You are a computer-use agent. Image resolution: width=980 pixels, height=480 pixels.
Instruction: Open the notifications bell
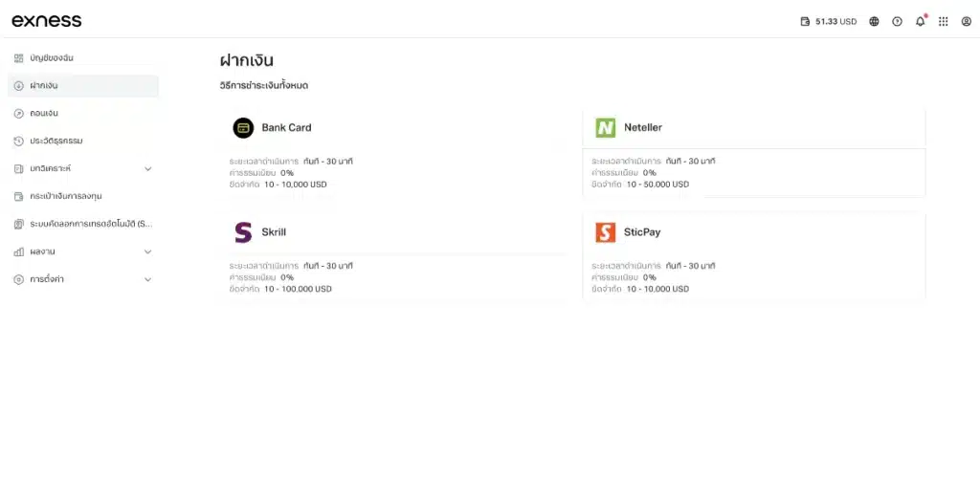pos(920,21)
